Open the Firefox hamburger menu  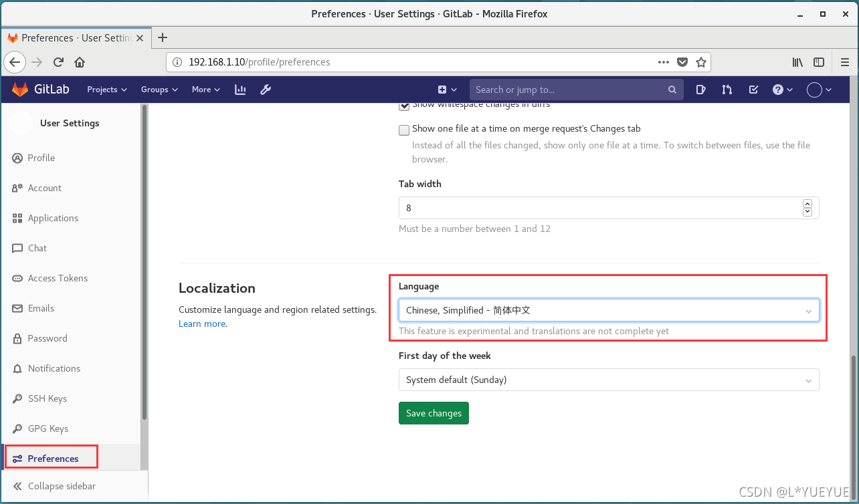(844, 62)
